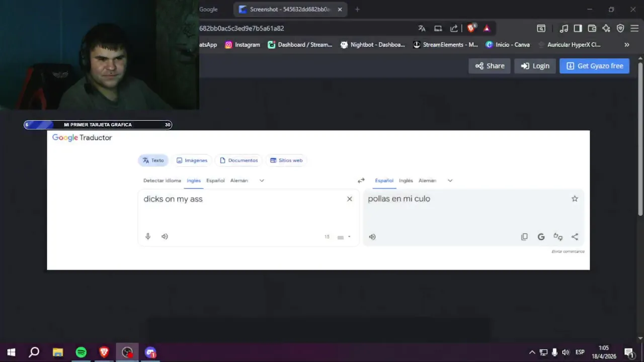The width and height of the screenshot is (644, 362).
Task: Swap the source and target languages
Action: [x=361, y=180]
